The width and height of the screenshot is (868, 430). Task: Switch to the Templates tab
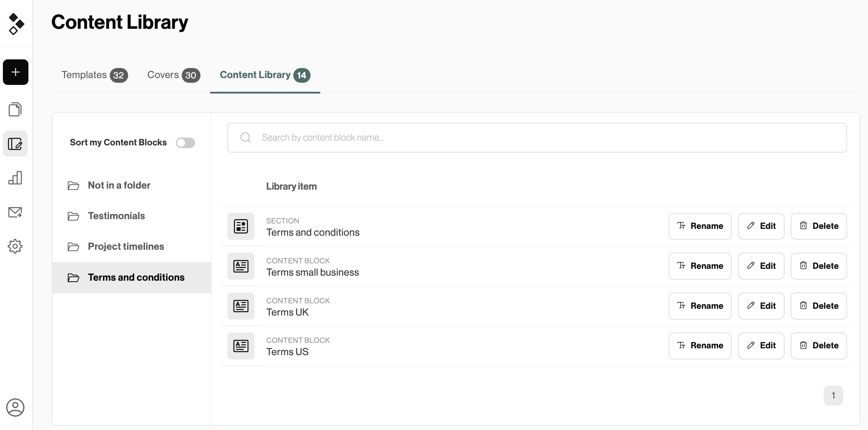pyautogui.click(x=94, y=75)
